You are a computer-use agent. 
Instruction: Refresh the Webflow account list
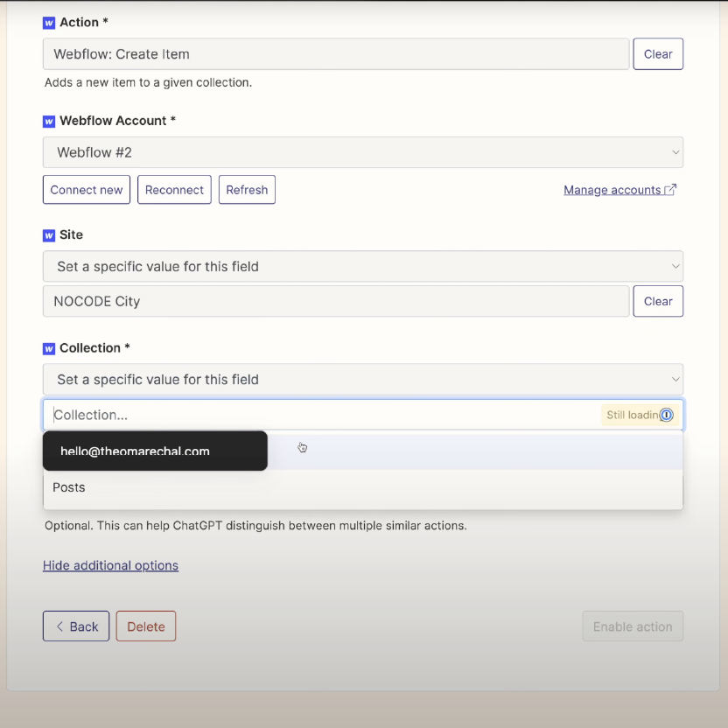click(247, 189)
